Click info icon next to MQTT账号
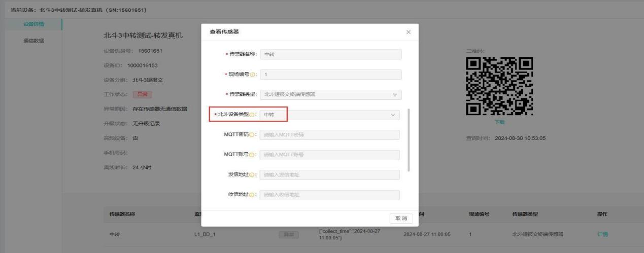The width and height of the screenshot is (644, 253). [250, 155]
